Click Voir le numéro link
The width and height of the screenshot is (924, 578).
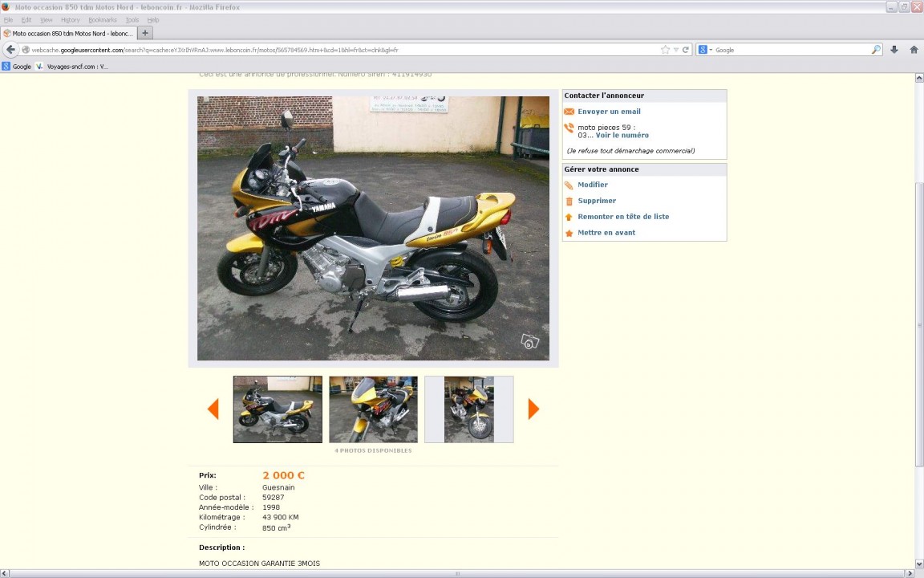[622, 136]
